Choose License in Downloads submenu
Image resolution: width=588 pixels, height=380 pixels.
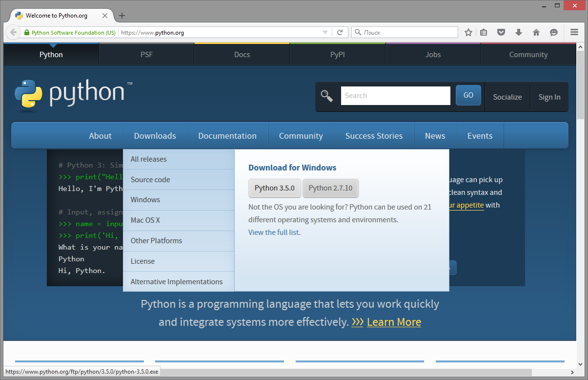(179, 261)
